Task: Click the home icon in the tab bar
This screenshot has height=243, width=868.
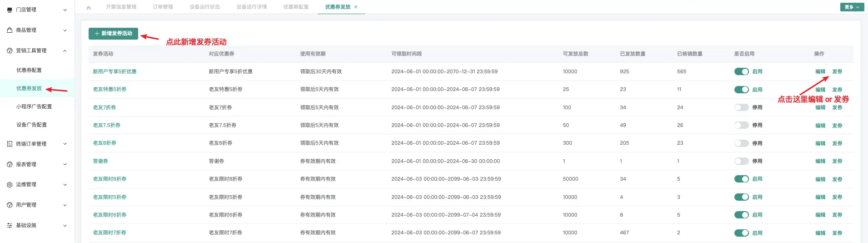Action: click(89, 7)
